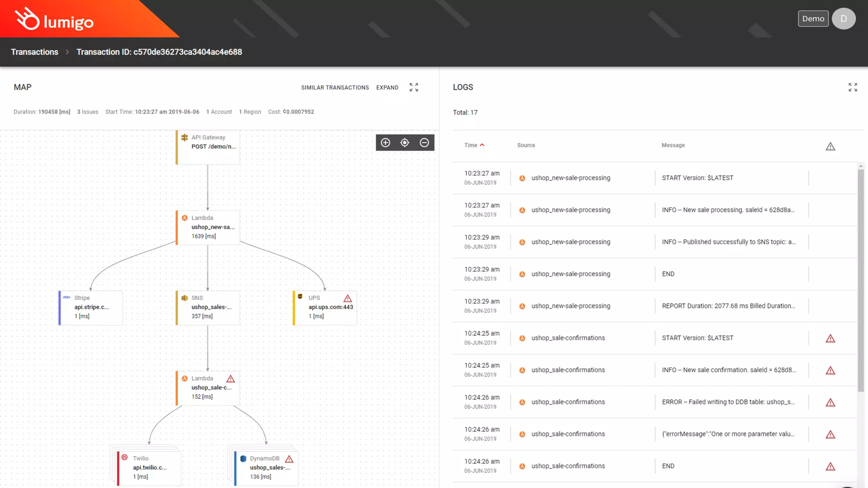Open the D user avatar menu

coord(843,19)
